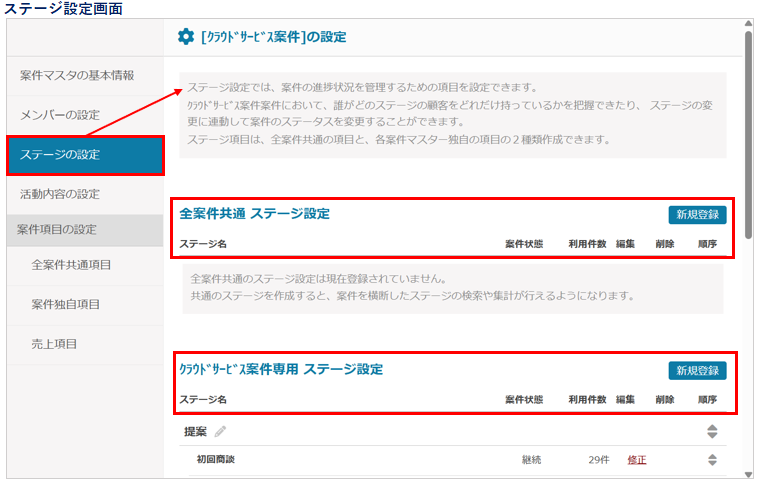Click the 提案 stage group name
This screenshot has width=760, height=485.
[x=195, y=431]
